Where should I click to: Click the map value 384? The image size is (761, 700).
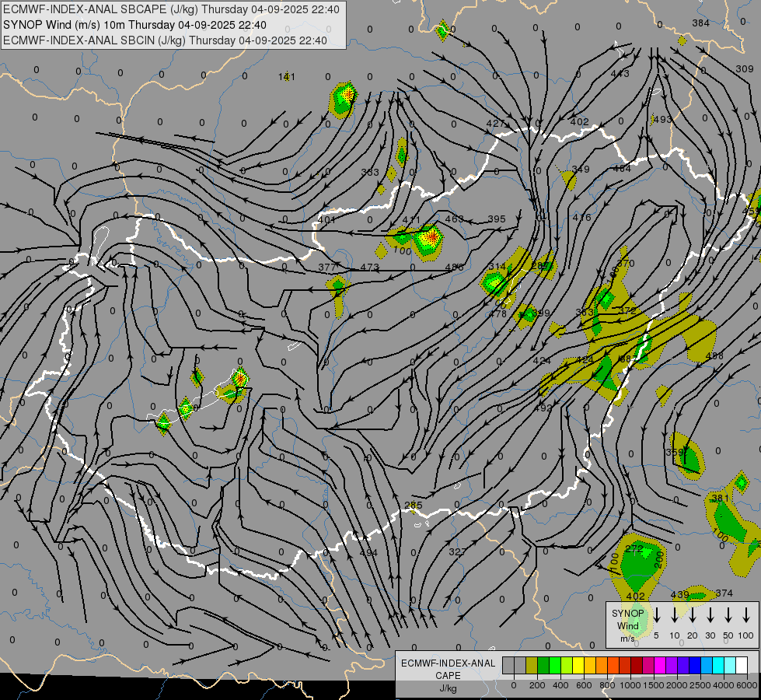(701, 23)
